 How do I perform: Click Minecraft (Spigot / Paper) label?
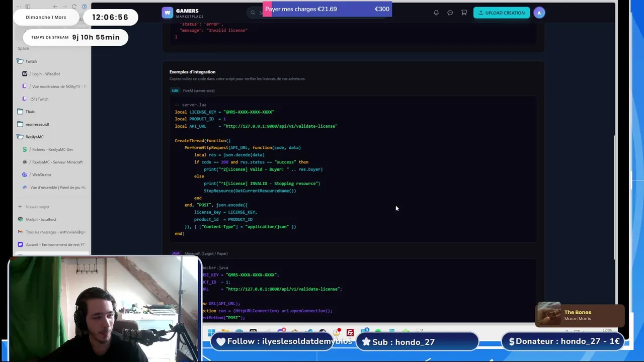(x=206, y=253)
